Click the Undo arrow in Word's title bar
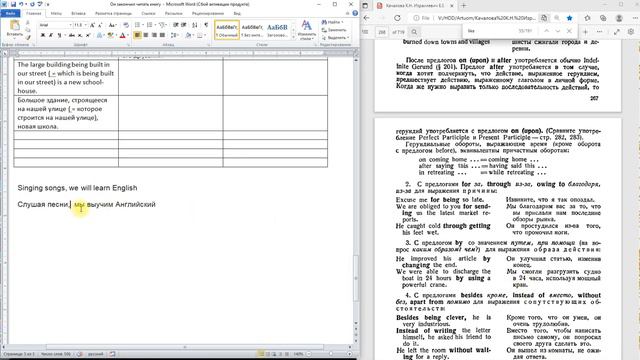The width and height of the screenshot is (640, 360). [x=21, y=4]
